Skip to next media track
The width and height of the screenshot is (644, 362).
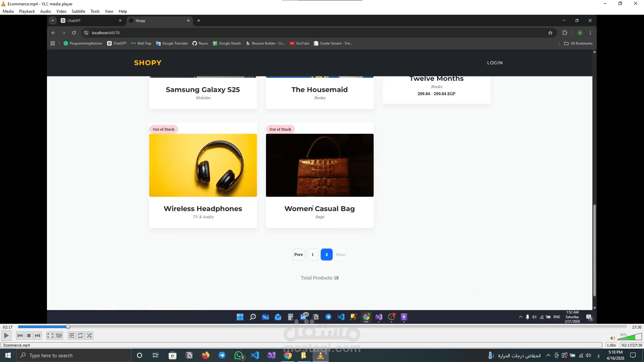point(38,336)
